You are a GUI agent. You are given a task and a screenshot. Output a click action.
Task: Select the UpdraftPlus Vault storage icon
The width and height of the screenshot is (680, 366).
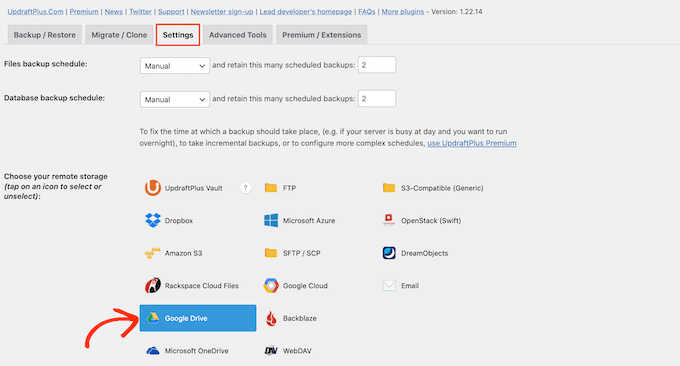(153, 188)
